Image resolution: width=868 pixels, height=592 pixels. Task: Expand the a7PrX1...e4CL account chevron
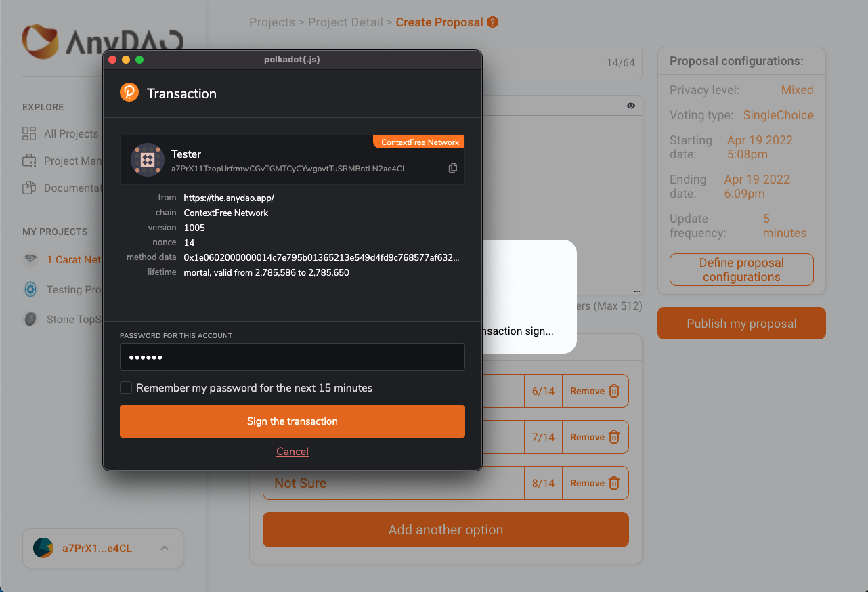click(x=165, y=548)
